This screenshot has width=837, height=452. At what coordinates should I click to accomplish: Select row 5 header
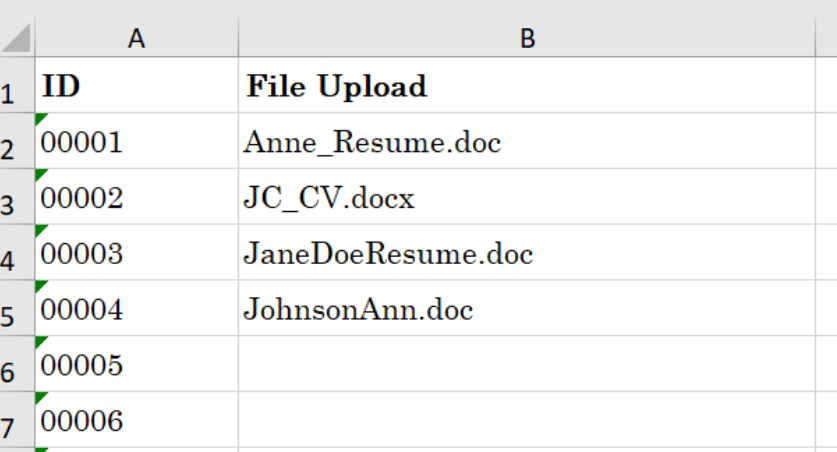point(17,308)
